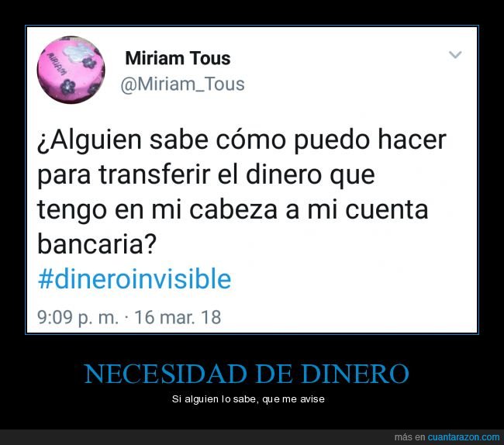This screenshot has width=504, height=445.
Task: Click 'más en' footer text
Action: pyautogui.click(x=410, y=437)
